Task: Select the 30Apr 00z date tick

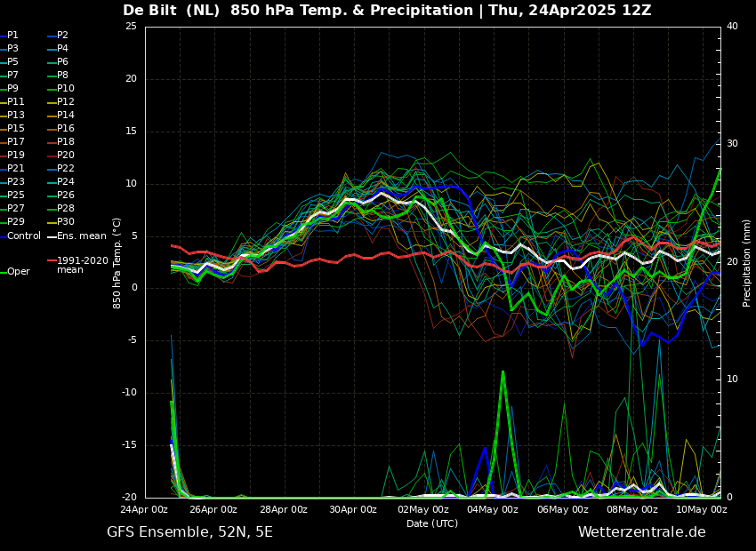Action: (x=353, y=510)
